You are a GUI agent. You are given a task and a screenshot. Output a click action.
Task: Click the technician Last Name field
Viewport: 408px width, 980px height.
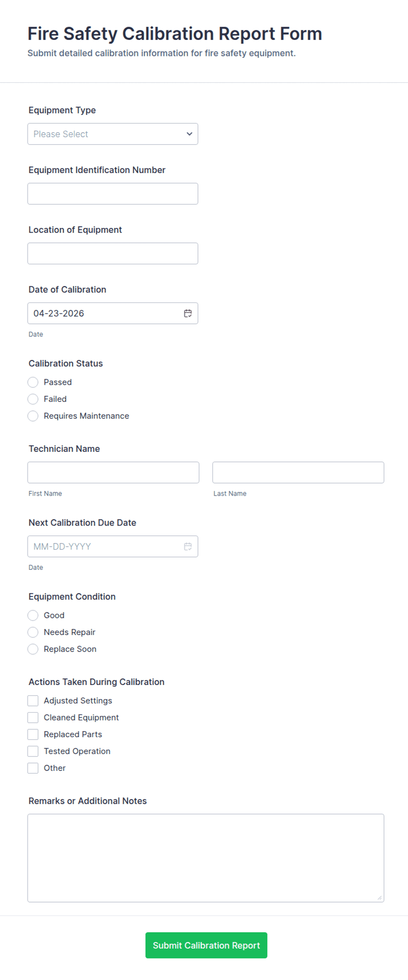click(298, 472)
